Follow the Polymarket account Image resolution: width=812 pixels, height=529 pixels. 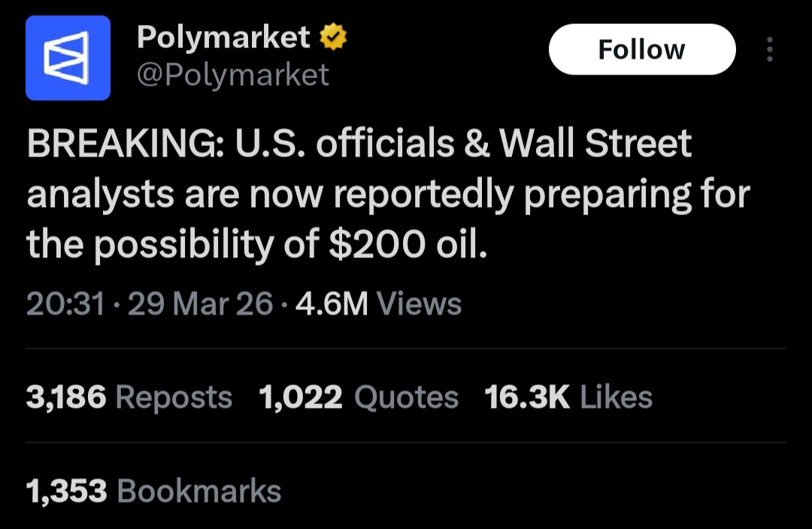(x=641, y=50)
